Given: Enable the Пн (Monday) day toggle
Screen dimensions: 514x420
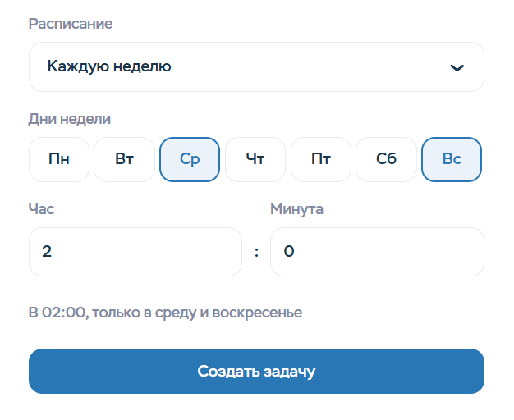Looking at the screenshot, I should coord(59,159).
